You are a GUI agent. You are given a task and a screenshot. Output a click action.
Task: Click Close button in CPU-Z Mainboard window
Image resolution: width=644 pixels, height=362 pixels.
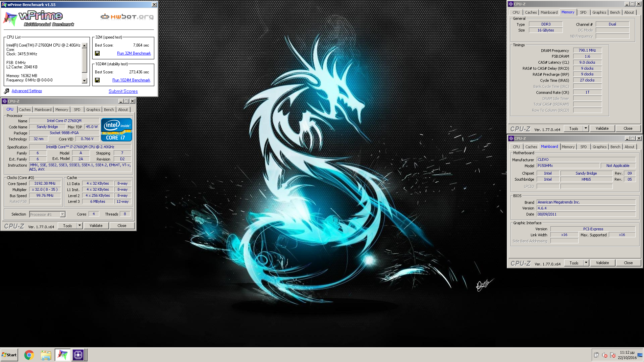pos(628,263)
